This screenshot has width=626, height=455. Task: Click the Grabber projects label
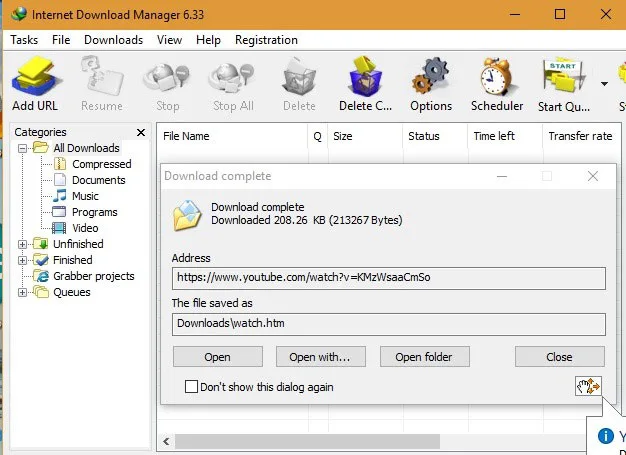pos(94,276)
